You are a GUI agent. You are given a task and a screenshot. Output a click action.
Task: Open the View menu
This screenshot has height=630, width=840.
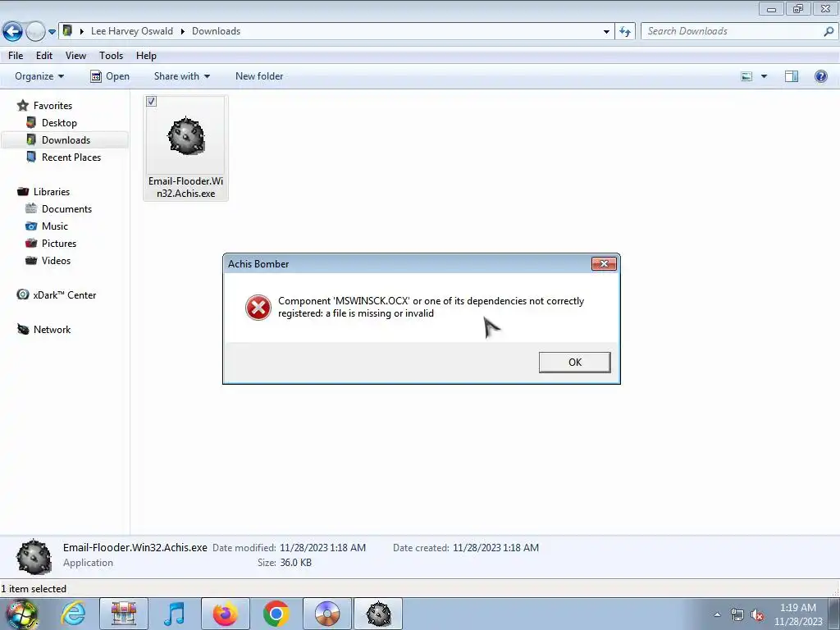click(75, 56)
